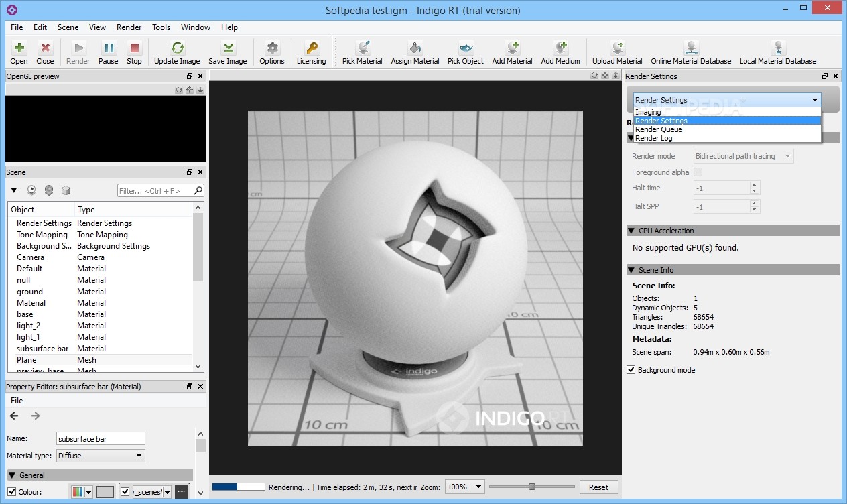
Task: Click the grey colour swatch
Action: pyautogui.click(x=105, y=492)
